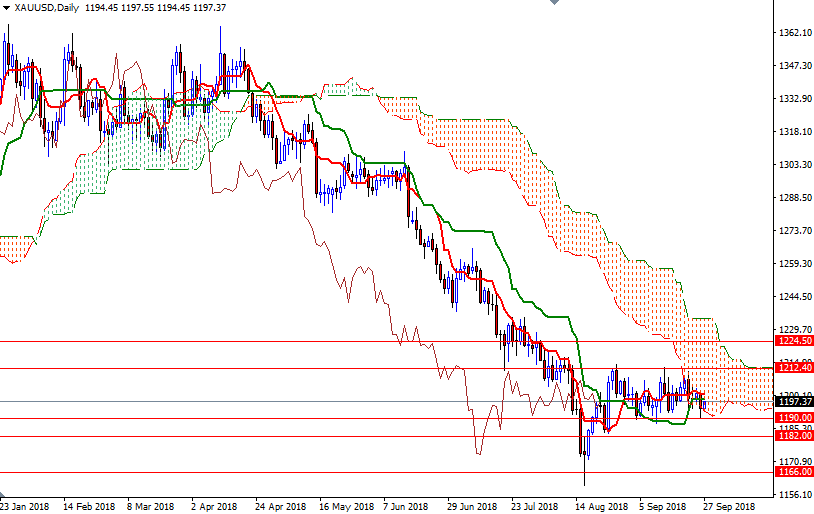The image size is (814, 514).
Task: Click the gray chart shift marker at top
Action: click(553, 4)
